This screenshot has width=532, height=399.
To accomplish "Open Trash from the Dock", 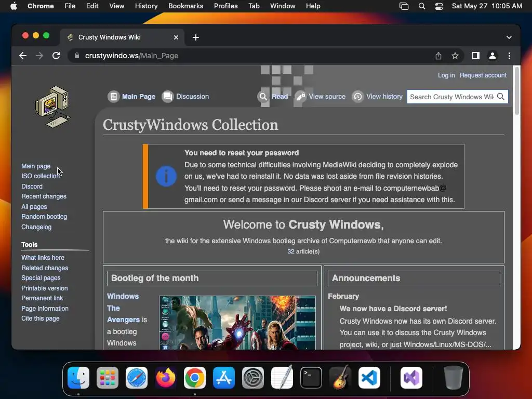I will coord(453,378).
